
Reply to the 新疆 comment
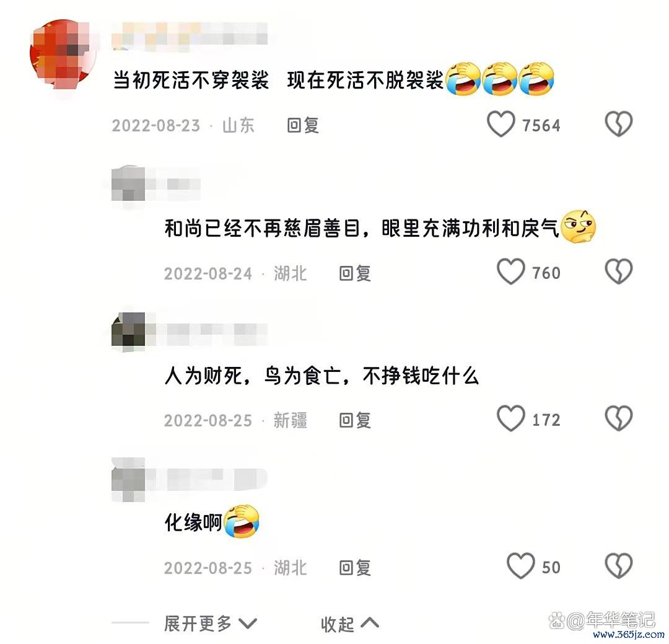click(355, 421)
